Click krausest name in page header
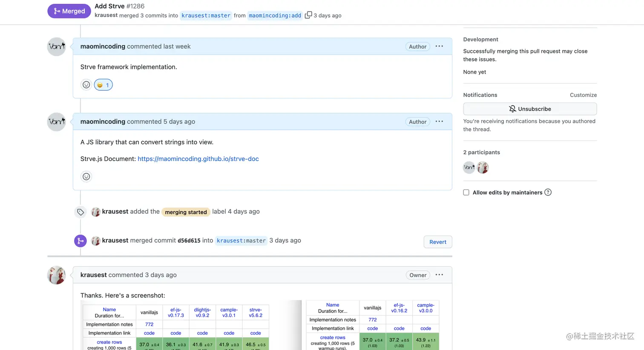The image size is (644, 350). click(106, 15)
